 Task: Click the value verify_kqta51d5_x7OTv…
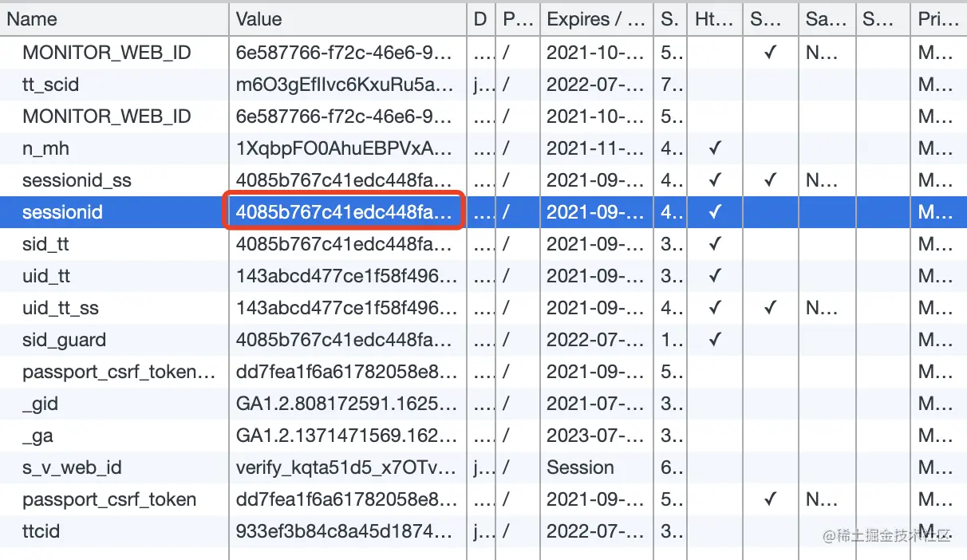(x=347, y=467)
